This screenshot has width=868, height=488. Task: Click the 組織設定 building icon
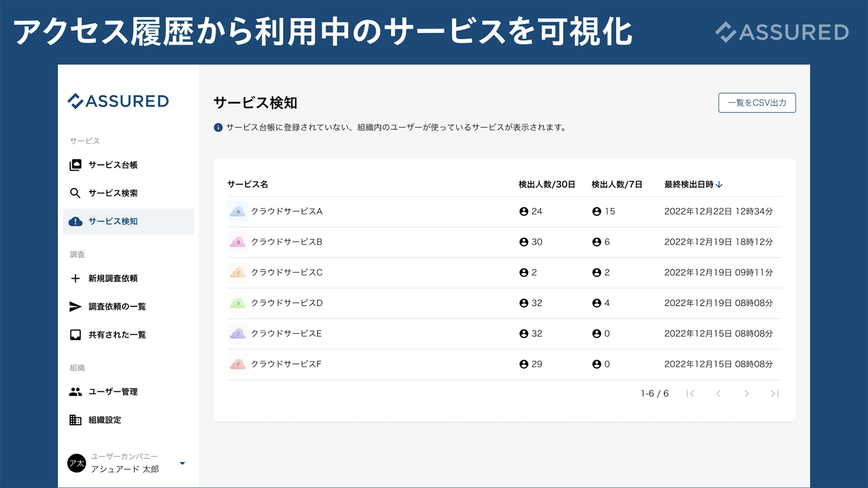(75, 420)
